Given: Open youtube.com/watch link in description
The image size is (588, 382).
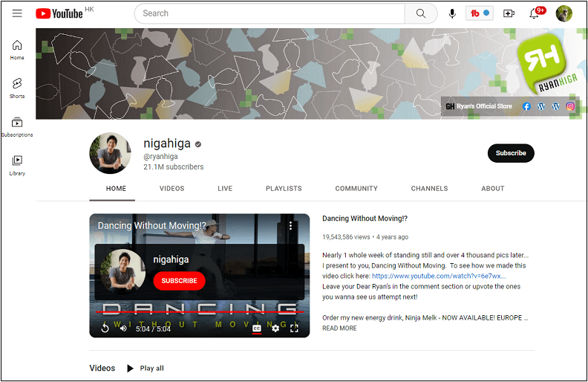Looking at the screenshot, I should [x=439, y=276].
